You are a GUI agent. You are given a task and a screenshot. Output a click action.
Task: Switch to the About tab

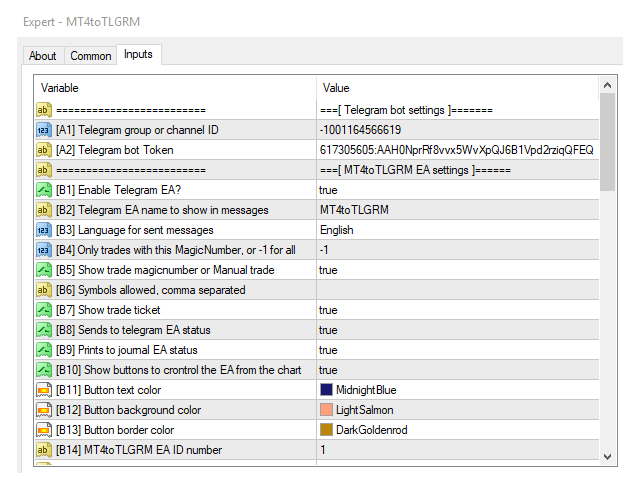(x=43, y=56)
